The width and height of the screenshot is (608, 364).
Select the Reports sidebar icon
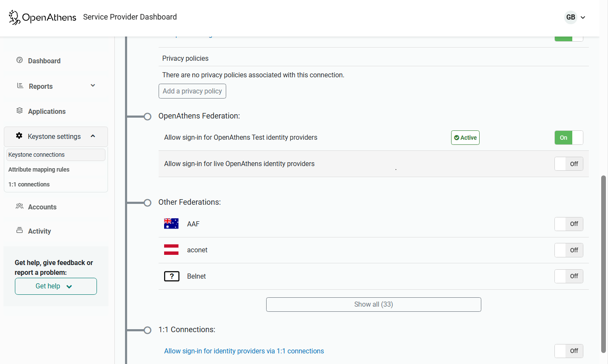coord(20,86)
